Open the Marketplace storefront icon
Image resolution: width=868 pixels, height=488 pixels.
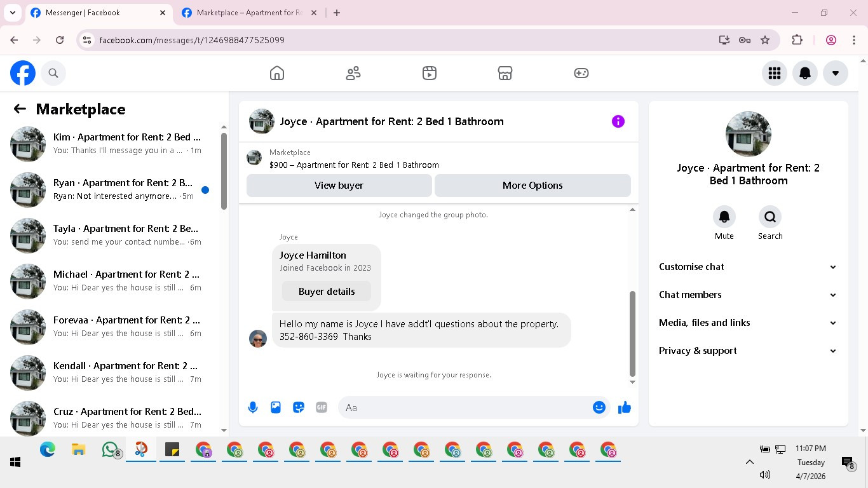(x=505, y=73)
